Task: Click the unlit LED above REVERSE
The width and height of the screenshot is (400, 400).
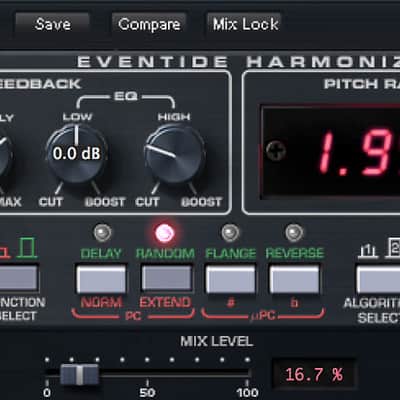Action: 294,232
